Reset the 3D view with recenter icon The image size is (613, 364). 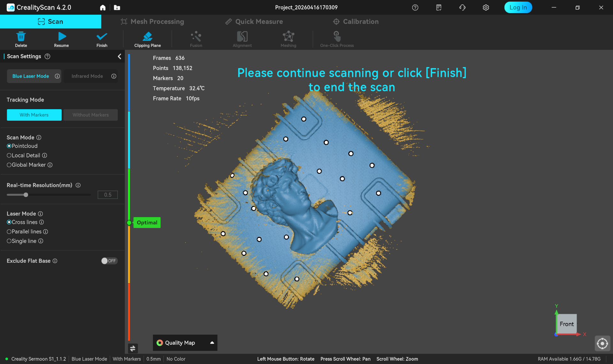pyautogui.click(x=602, y=344)
